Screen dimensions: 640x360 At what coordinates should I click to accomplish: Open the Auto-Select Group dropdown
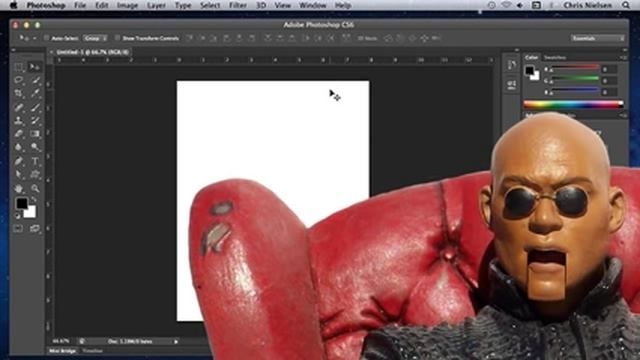95,38
